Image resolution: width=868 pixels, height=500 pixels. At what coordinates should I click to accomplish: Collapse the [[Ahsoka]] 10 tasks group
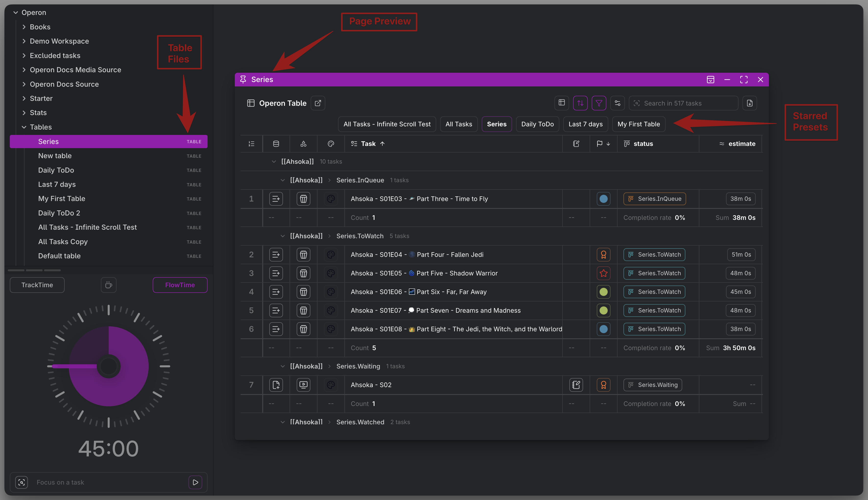274,161
